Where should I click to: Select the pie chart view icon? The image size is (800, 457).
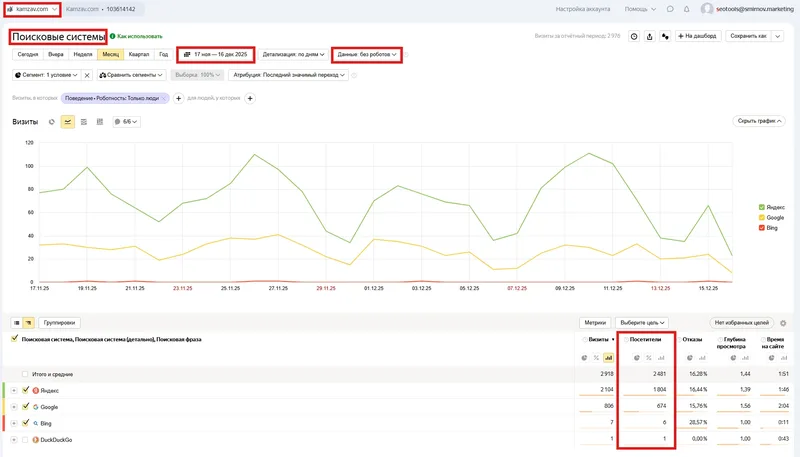pos(52,121)
